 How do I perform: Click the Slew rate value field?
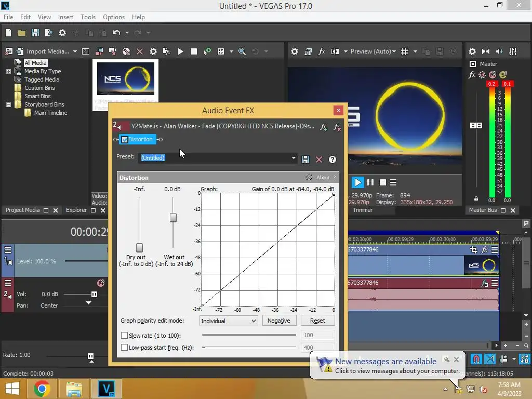point(317,335)
